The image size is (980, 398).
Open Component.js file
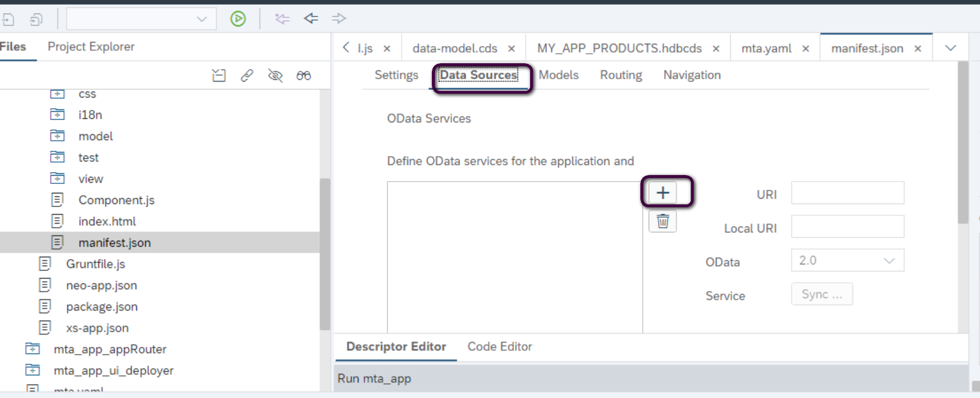point(116,200)
